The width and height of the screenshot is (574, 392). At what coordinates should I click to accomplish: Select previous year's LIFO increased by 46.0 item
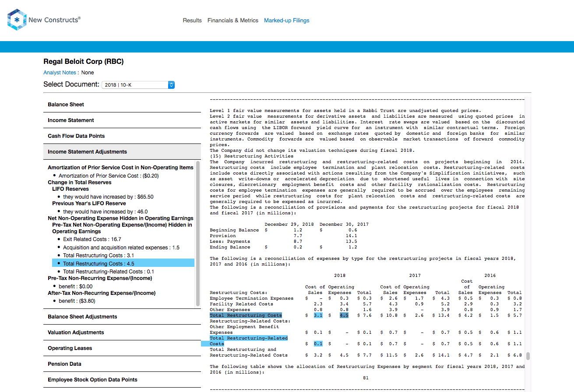pos(105,212)
